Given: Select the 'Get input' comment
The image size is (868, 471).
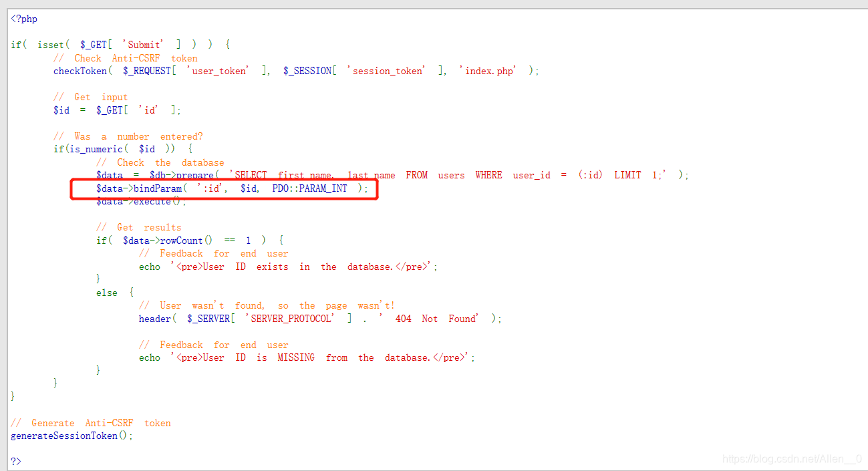Looking at the screenshot, I should pyautogui.click(x=91, y=97).
